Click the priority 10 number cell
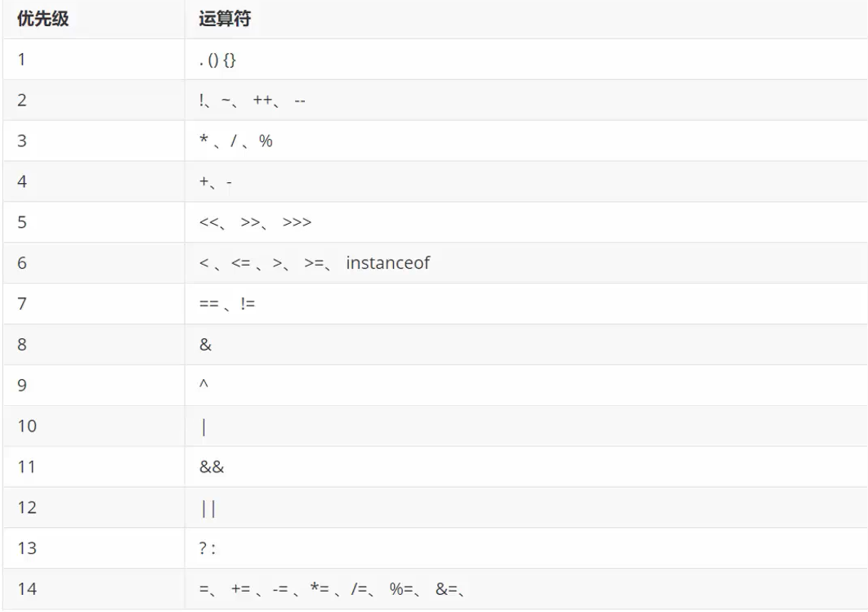Image resolution: width=868 pixels, height=612 pixels. click(27, 427)
